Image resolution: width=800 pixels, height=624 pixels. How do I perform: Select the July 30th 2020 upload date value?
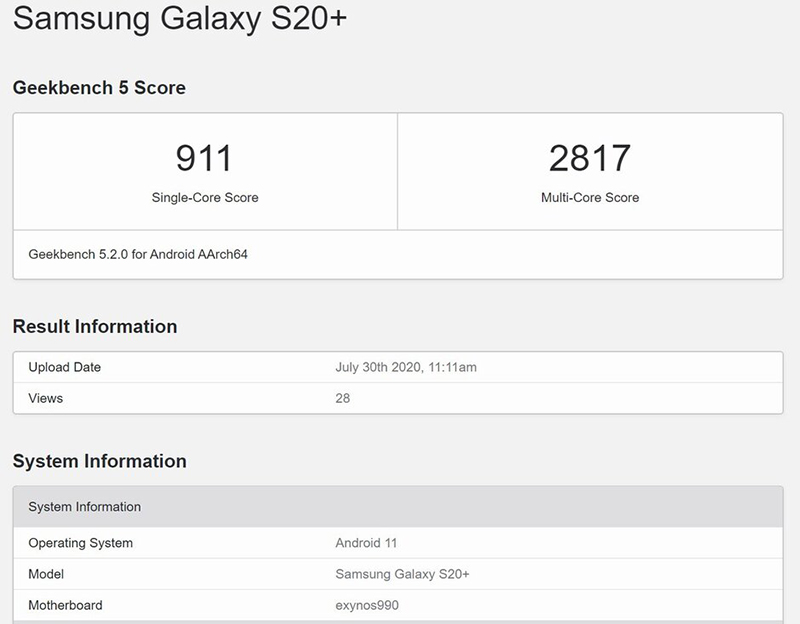(x=406, y=367)
